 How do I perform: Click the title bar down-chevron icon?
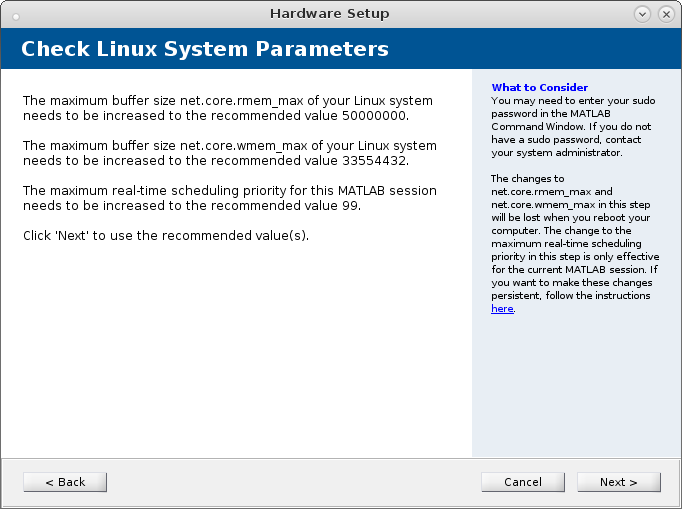[642, 14]
